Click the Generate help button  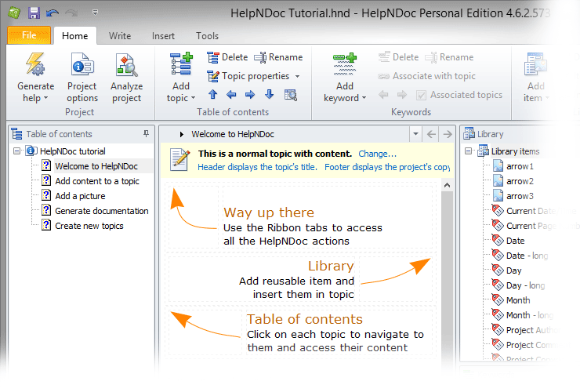click(35, 78)
